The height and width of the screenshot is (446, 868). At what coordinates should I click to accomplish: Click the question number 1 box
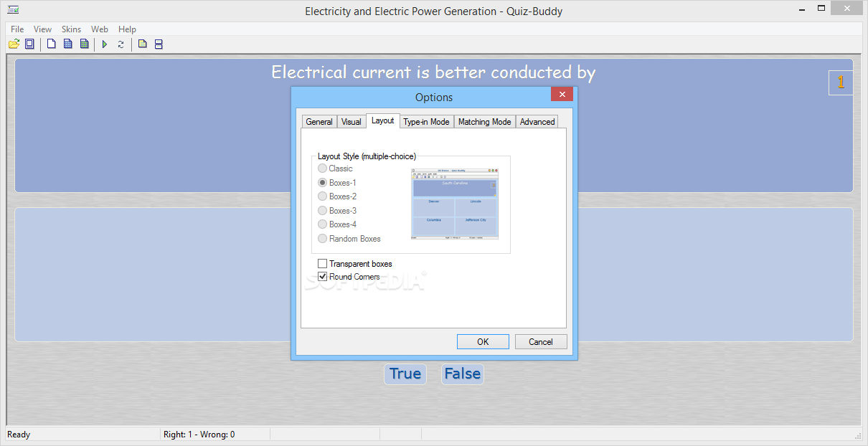tap(841, 82)
